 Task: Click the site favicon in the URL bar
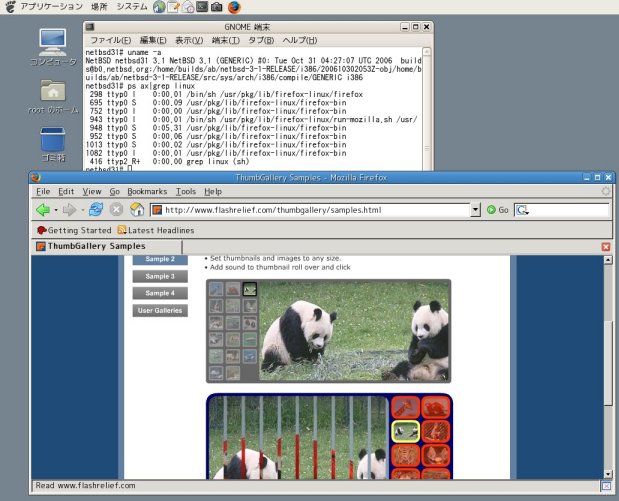[x=157, y=210]
